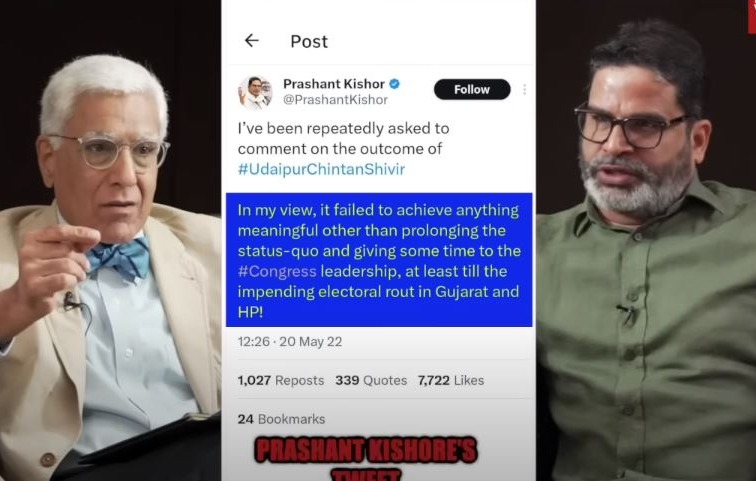Open the #UdaipurChintanShivir hashtag
This screenshot has width=756, height=481.
coord(321,169)
